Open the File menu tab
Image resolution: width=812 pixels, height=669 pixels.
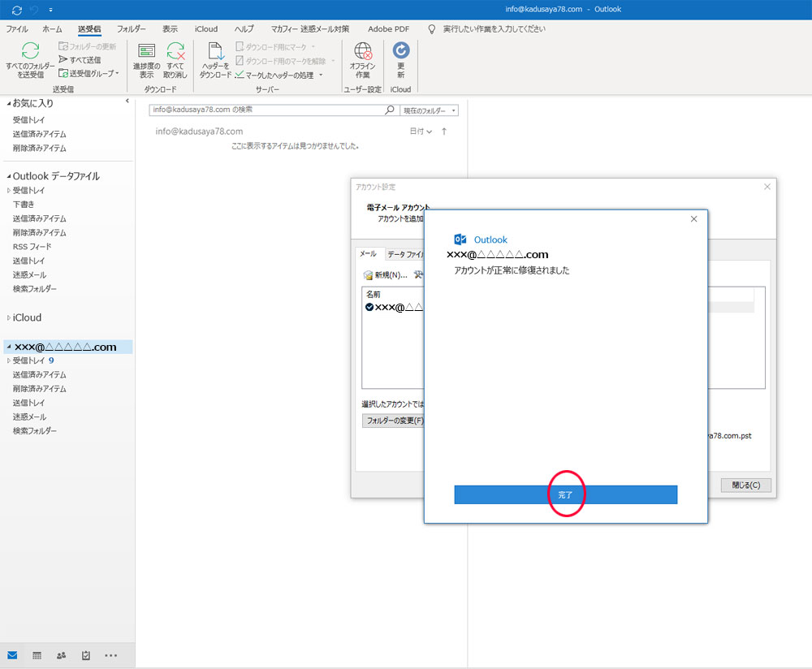(17, 29)
